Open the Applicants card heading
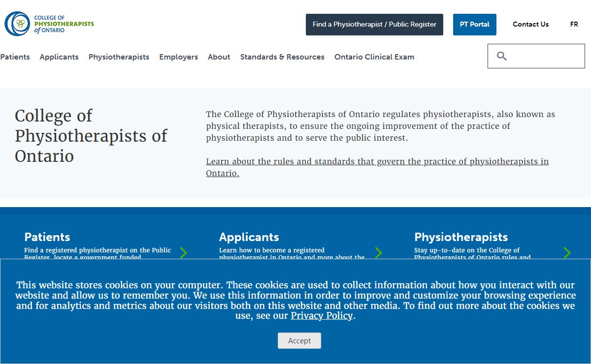This screenshot has height=364, width=591. [249, 237]
